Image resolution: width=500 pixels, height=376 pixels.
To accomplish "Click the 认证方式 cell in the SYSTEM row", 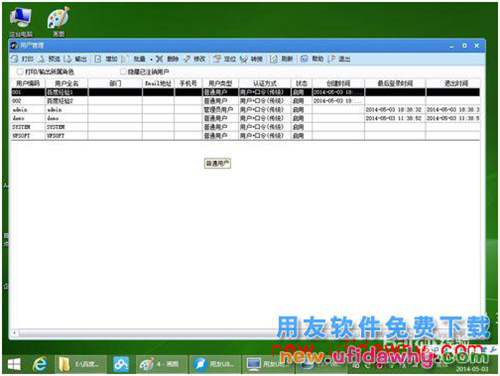I will click(x=265, y=127).
